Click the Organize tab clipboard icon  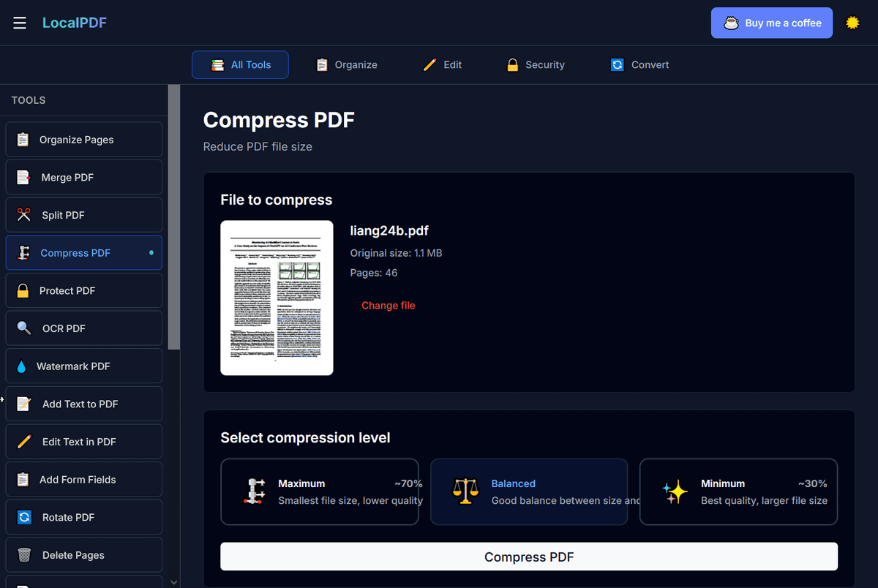(322, 65)
